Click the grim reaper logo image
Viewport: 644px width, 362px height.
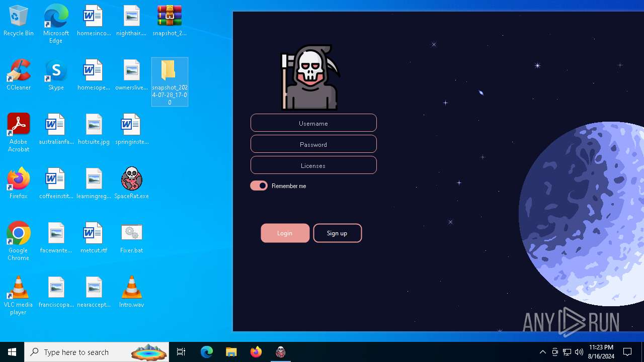tap(310, 77)
